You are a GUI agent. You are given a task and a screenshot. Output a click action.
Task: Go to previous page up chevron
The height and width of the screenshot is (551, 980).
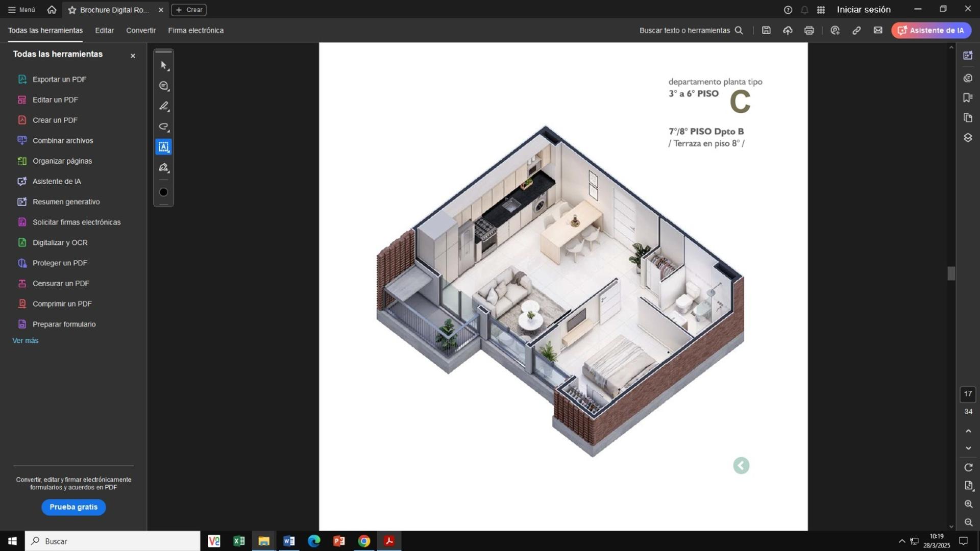(x=968, y=431)
